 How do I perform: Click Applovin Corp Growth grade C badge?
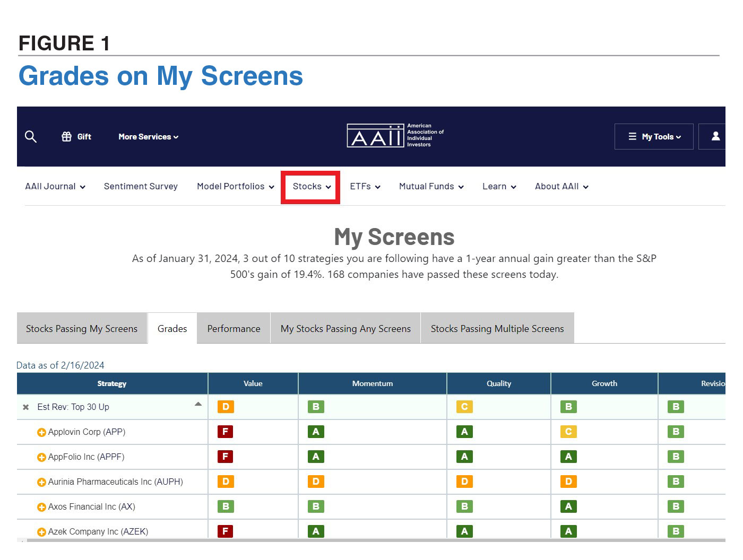[x=568, y=432]
